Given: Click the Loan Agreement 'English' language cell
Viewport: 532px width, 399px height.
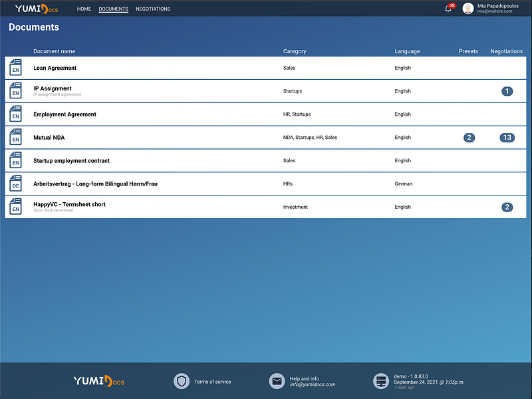Looking at the screenshot, I should [402, 68].
